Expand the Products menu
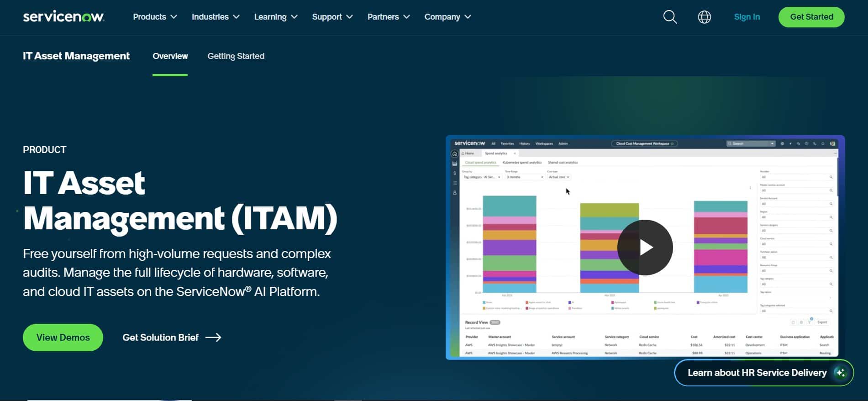868x401 pixels. (x=155, y=17)
